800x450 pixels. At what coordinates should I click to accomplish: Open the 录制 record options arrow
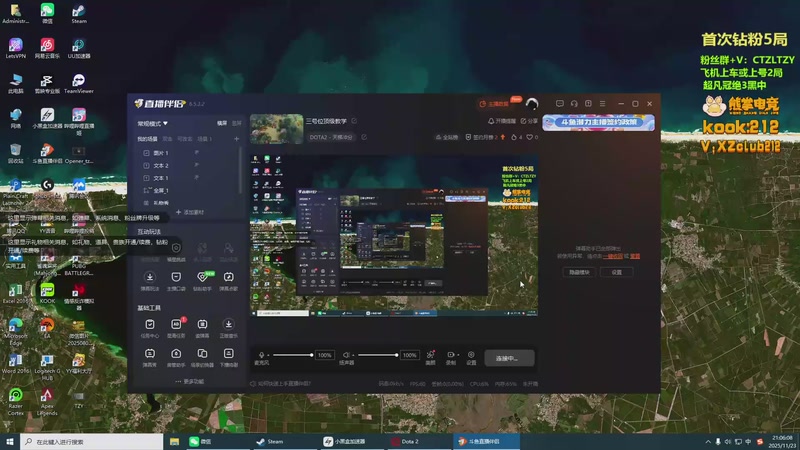click(x=458, y=355)
